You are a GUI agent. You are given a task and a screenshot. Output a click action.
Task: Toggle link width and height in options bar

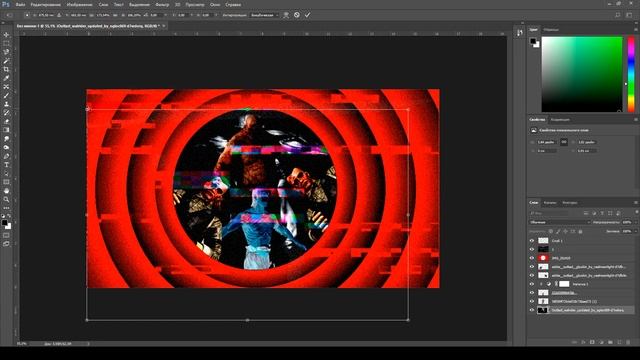pos(116,15)
